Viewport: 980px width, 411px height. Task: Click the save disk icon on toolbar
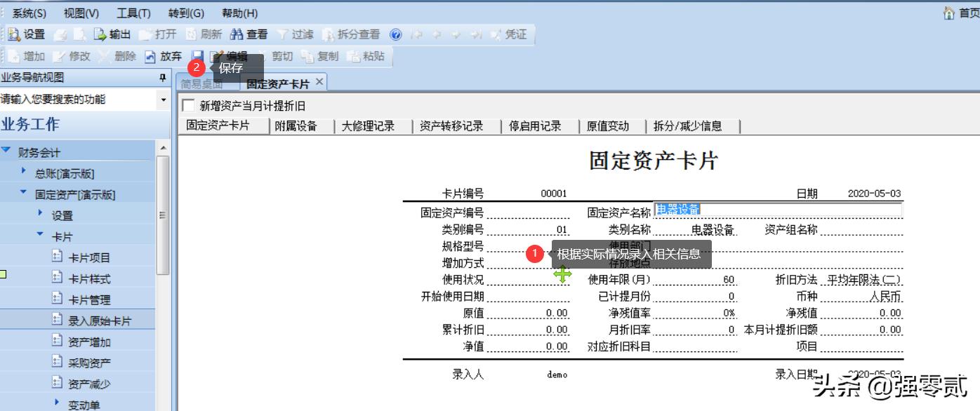[196, 56]
